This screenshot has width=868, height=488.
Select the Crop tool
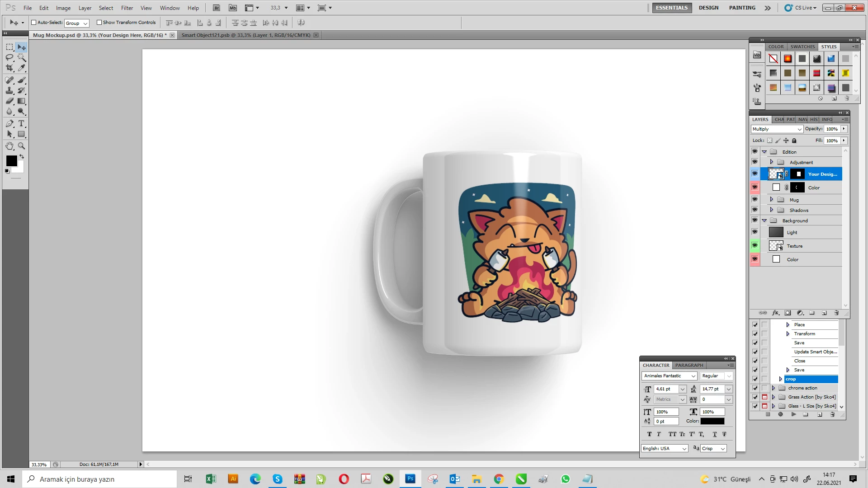point(9,68)
